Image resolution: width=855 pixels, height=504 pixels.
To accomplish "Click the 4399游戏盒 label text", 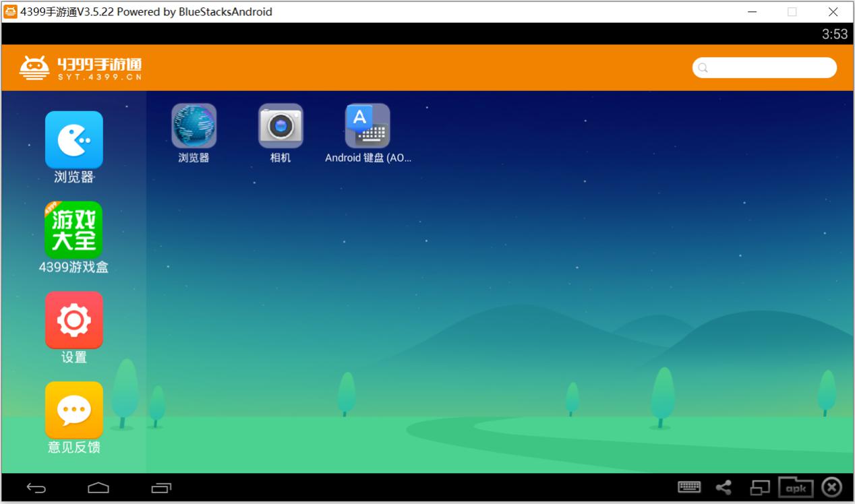I will (74, 267).
